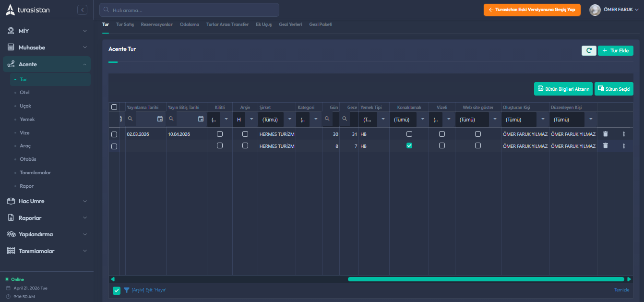Click the user avatar in the top right
644x302 pixels.
click(595, 10)
